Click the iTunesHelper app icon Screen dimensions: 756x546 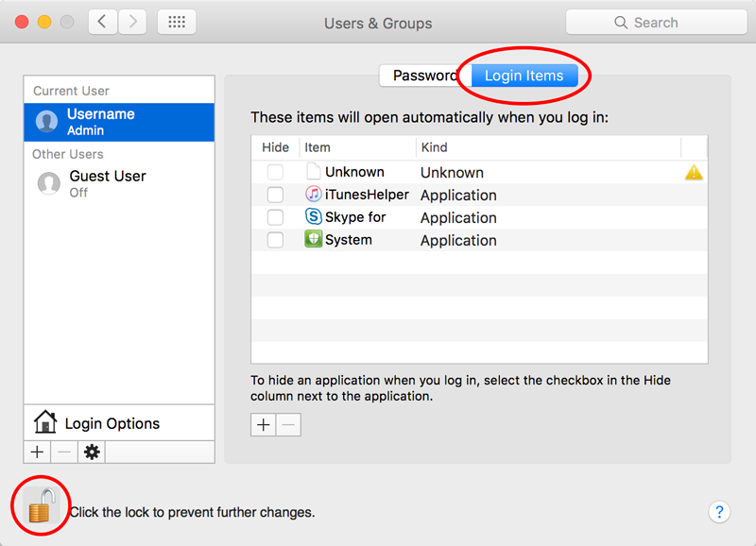[314, 195]
